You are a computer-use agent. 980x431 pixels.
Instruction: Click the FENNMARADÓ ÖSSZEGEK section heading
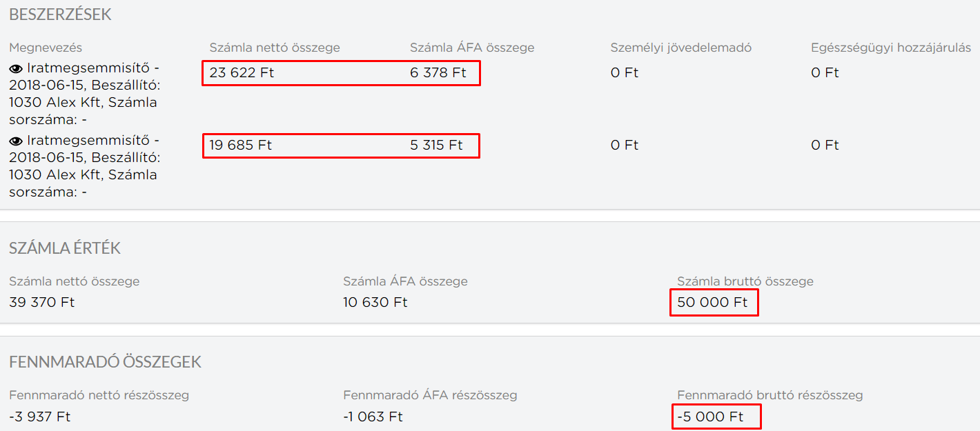(x=105, y=362)
